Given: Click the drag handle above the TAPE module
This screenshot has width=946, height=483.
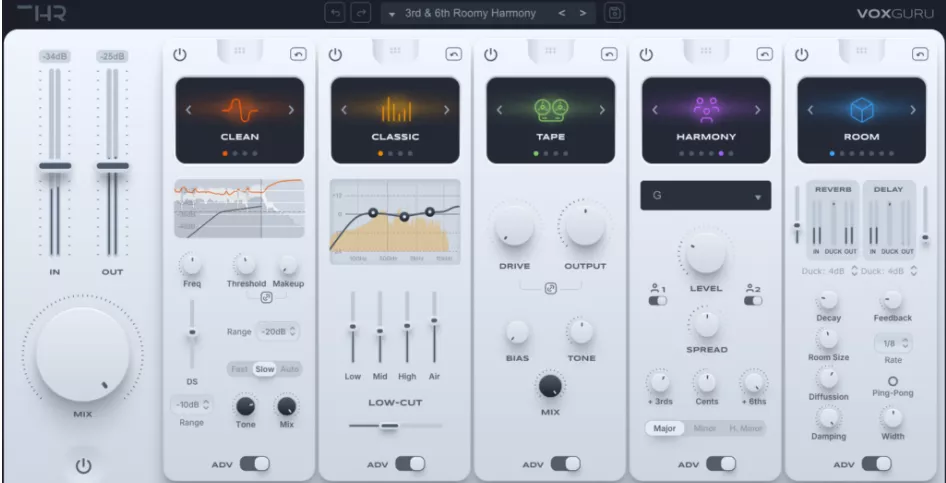Looking at the screenshot, I should (x=551, y=51).
